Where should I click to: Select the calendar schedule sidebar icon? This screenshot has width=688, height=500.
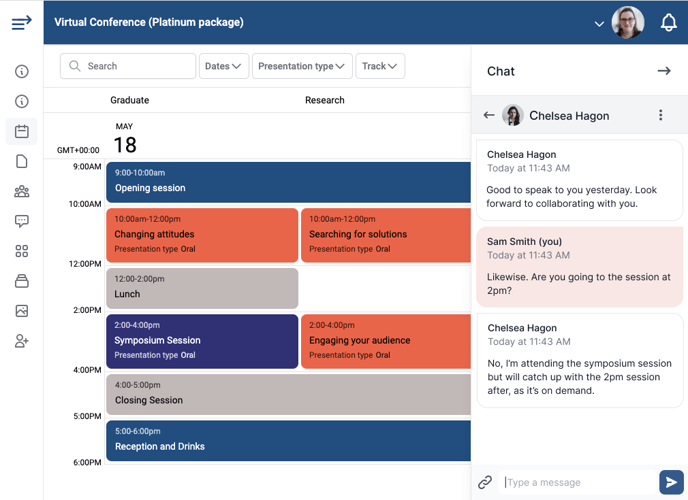tap(22, 131)
